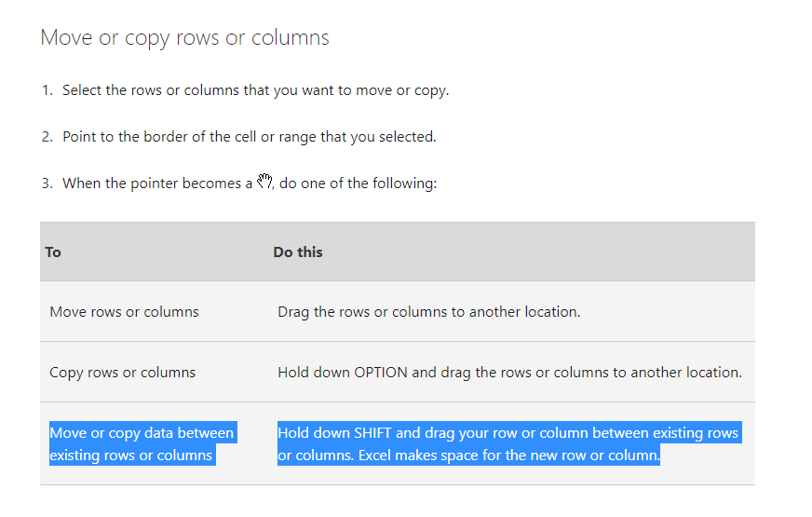812x517 pixels.
Task: Click the 'Do this' column header
Action: (298, 252)
